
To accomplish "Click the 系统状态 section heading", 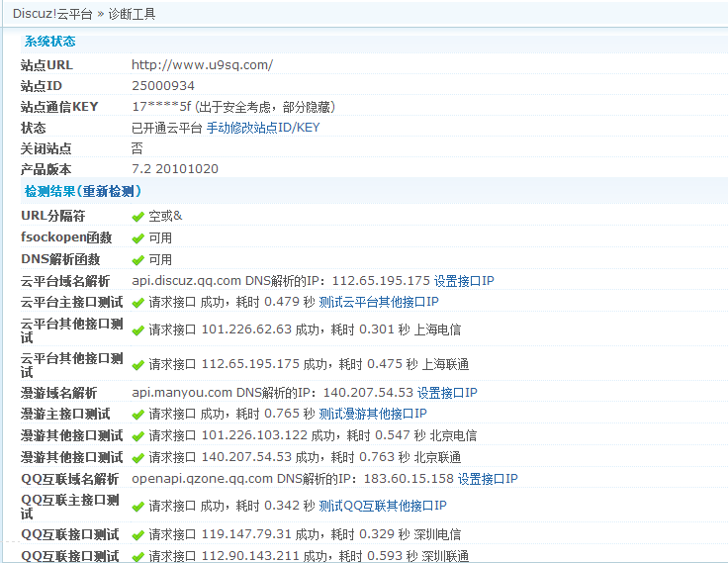I will (x=49, y=42).
